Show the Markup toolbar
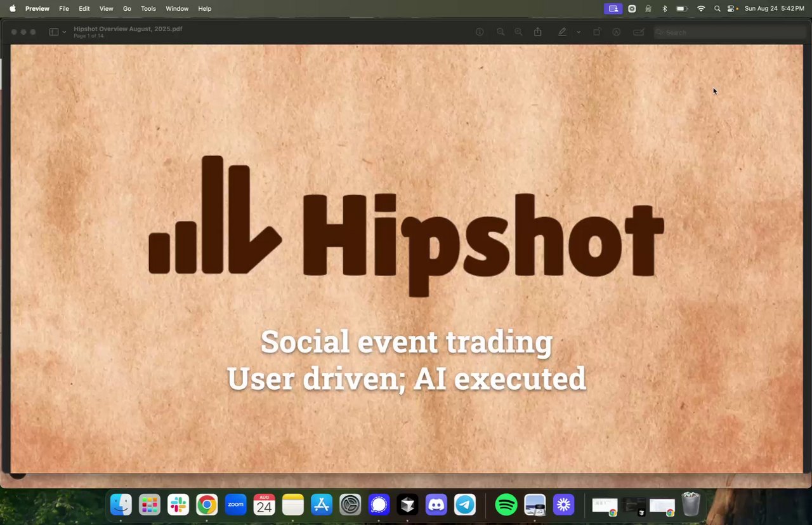Viewport: 812px width, 525px height. [x=616, y=32]
